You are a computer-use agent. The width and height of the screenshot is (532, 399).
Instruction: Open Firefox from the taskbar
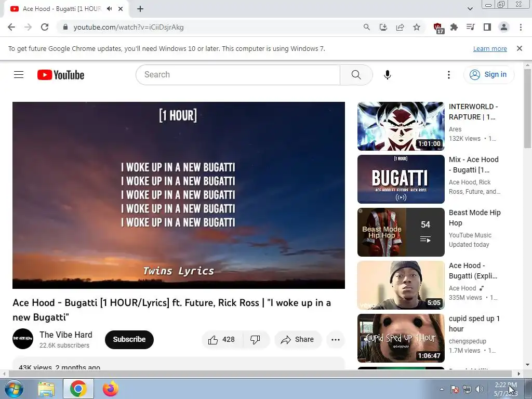[x=110, y=389]
